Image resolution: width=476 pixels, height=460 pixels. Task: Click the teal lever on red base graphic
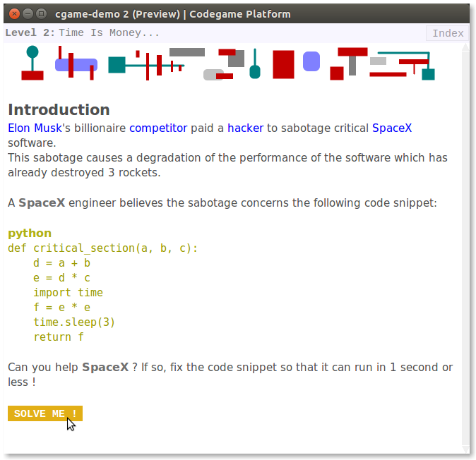(x=32, y=63)
